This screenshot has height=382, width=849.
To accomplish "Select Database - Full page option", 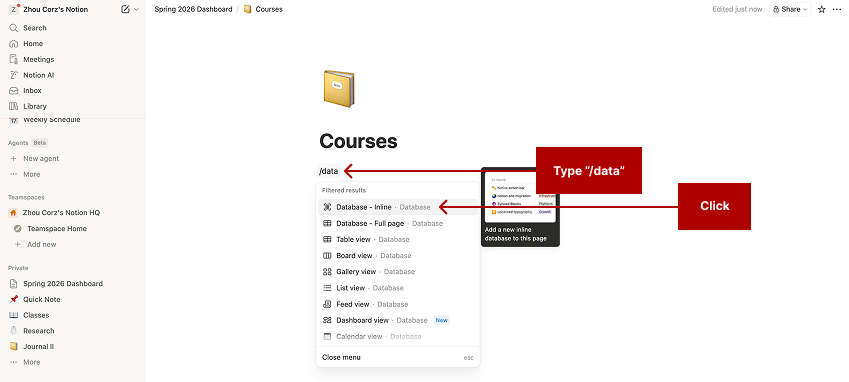I will click(x=398, y=223).
